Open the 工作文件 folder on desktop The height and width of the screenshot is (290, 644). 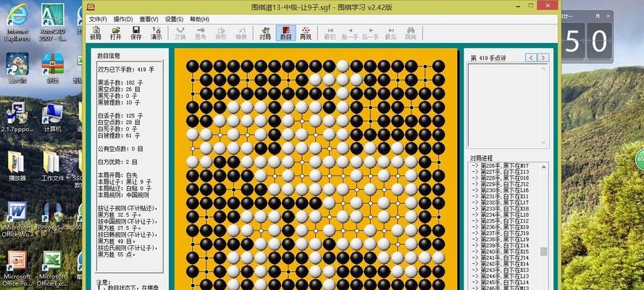[53, 166]
